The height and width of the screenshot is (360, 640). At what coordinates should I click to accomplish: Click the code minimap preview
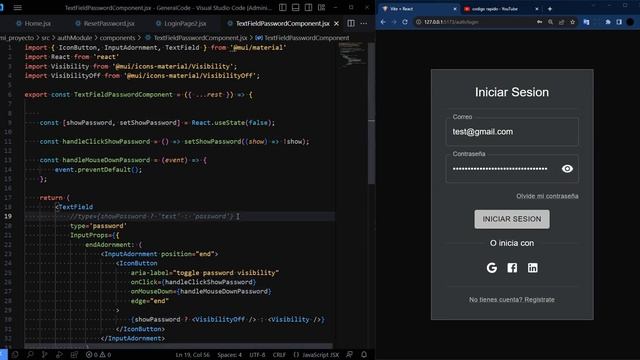click(x=352, y=54)
